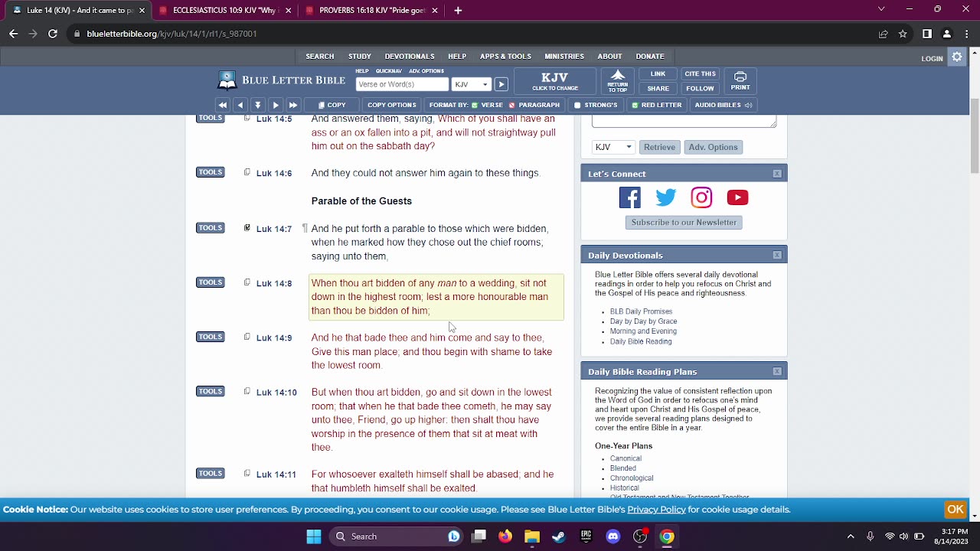Screen dimensions: 980x551
Task: Open COPY OPTIONS
Action: click(391, 105)
